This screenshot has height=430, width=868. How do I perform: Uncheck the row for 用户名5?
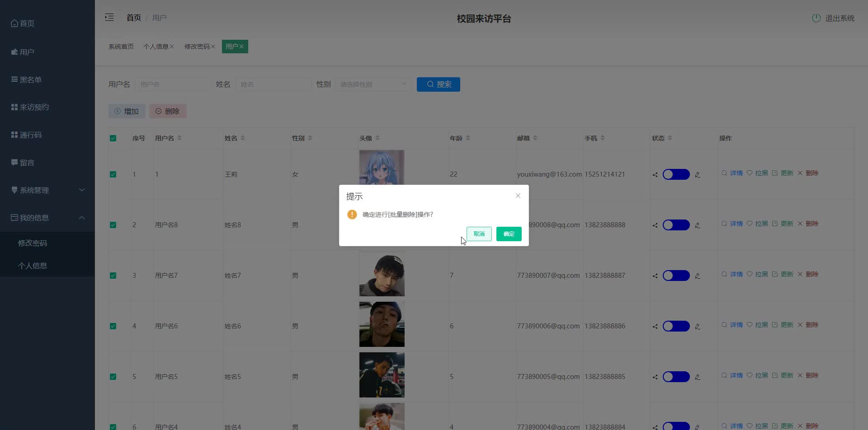(x=113, y=377)
